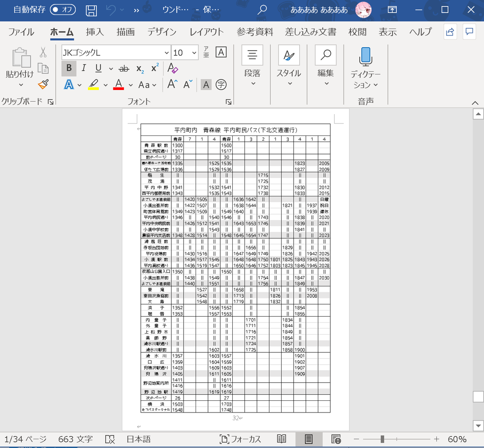Click the Phonetic Guide ruby icon
Screen dimensions: 484x448
[206, 52]
